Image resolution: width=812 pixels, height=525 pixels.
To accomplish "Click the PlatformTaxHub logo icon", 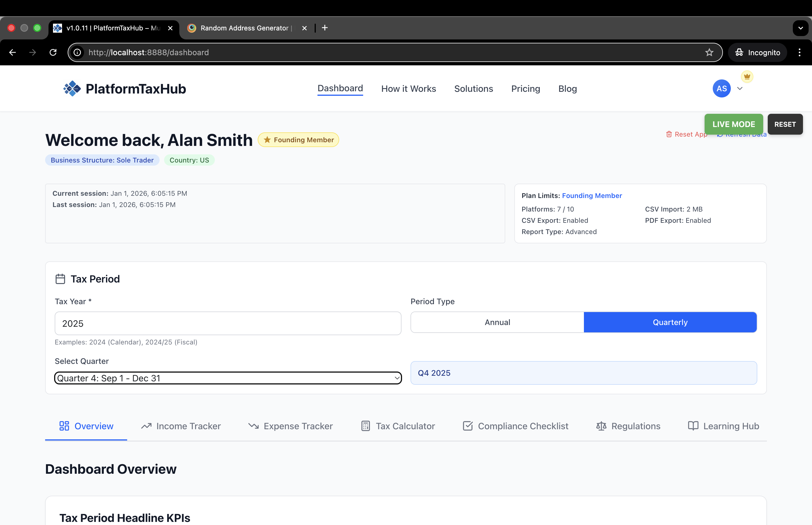I will [x=71, y=88].
